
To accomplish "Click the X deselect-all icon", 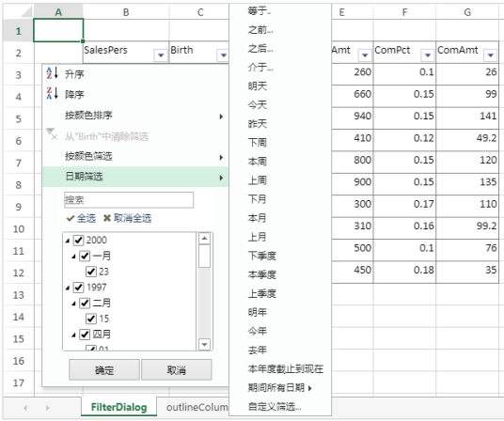I will (107, 218).
